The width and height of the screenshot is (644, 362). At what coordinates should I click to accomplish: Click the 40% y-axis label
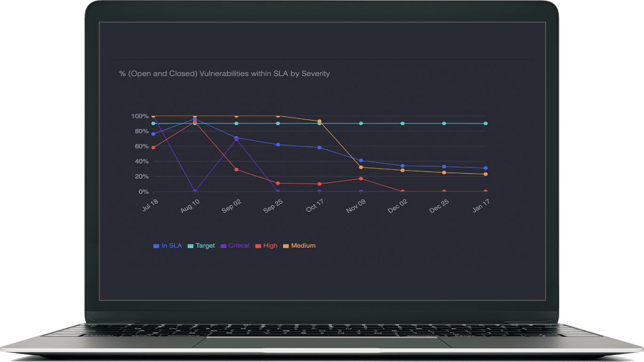click(x=142, y=161)
